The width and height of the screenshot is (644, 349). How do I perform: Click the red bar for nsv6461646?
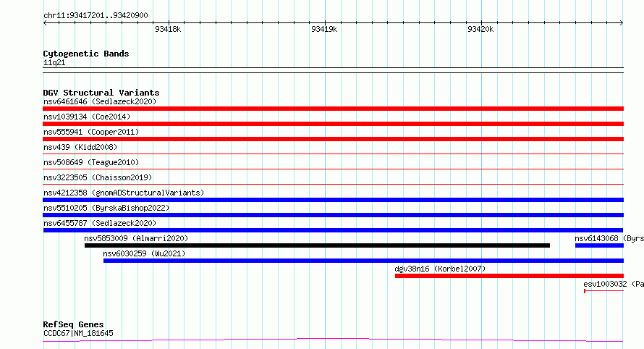pos(333,109)
